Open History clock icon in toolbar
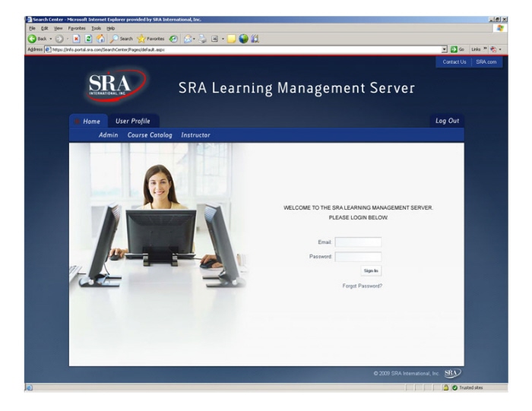 (x=173, y=39)
